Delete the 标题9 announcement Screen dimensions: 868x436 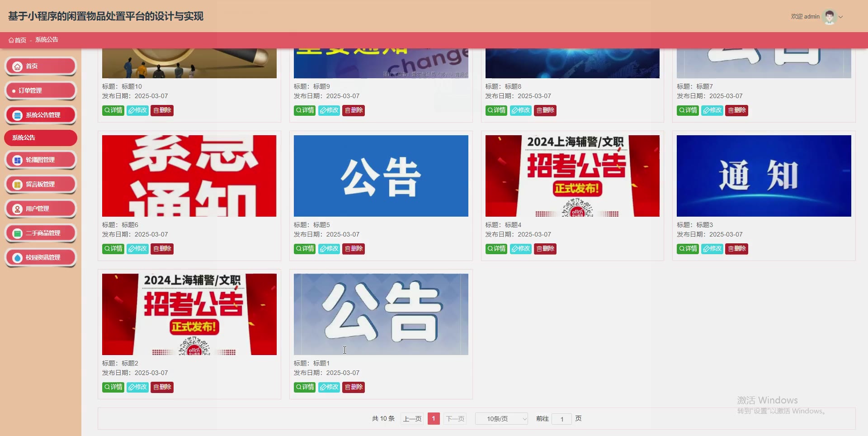[354, 110]
